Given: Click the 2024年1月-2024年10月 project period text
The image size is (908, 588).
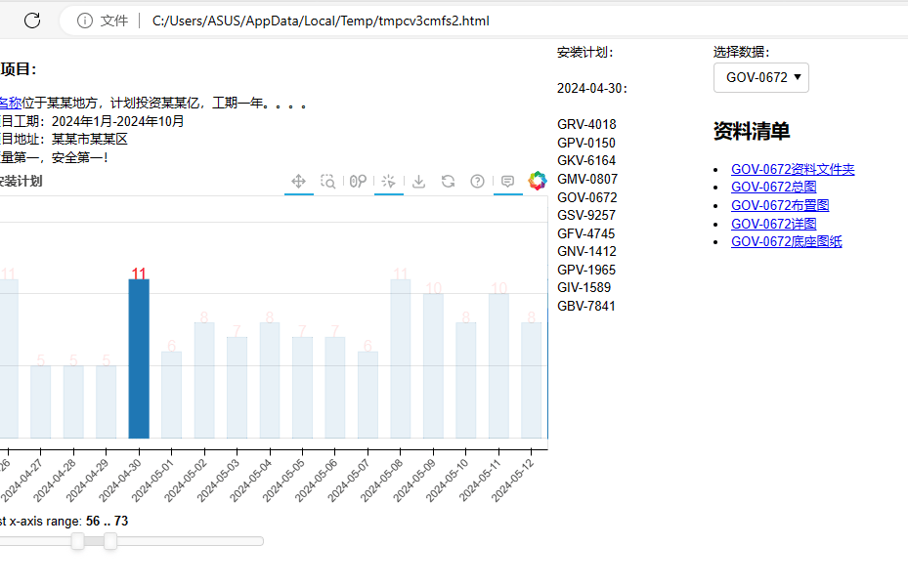Looking at the screenshot, I should point(118,121).
